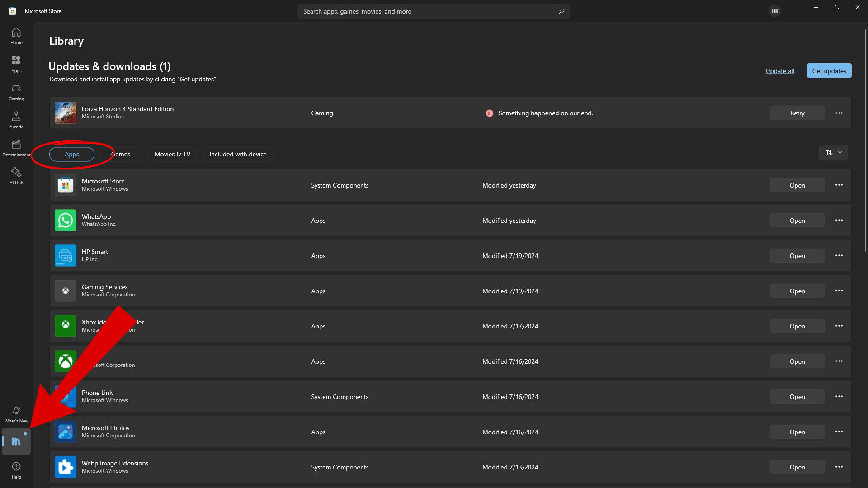Click the Update all link
The image size is (868, 488).
[x=779, y=71]
